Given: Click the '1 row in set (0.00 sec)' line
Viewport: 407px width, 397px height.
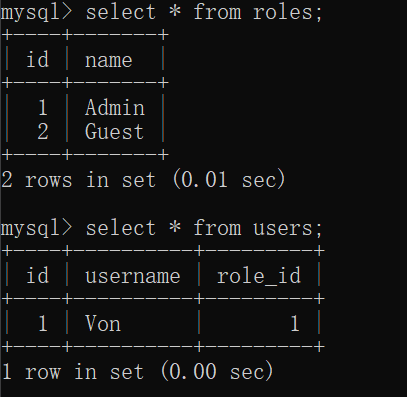Looking at the screenshot, I should (x=137, y=371).
